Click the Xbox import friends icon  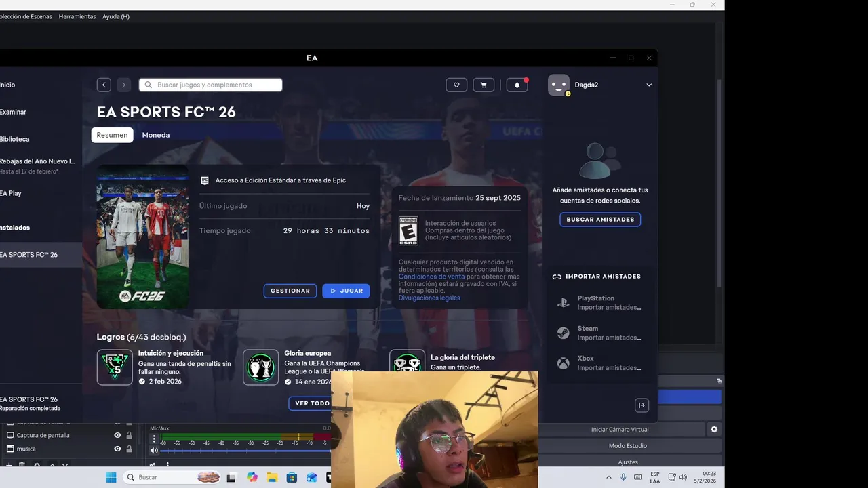pos(563,363)
